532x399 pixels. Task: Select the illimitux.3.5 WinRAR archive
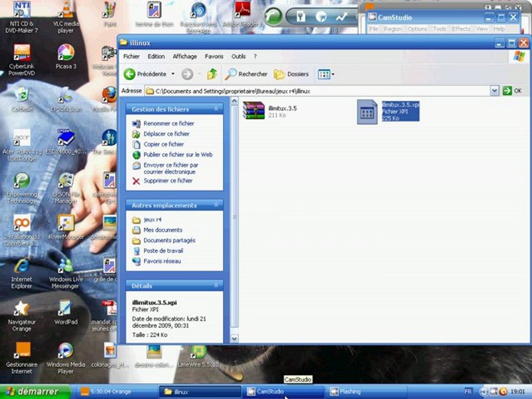tap(254, 111)
